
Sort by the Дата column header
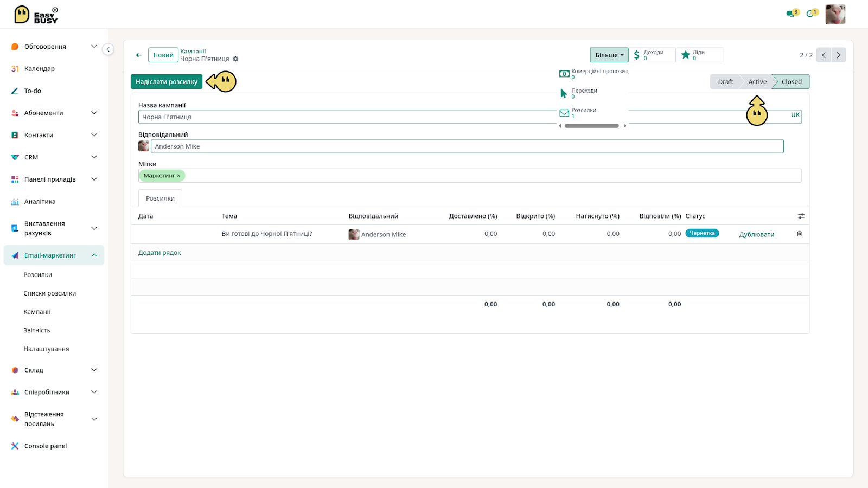(145, 216)
